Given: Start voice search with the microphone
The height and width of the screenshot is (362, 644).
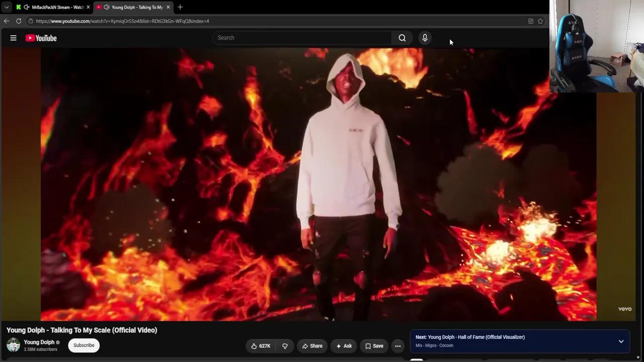Looking at the screenshot, I should pos(425,38).
